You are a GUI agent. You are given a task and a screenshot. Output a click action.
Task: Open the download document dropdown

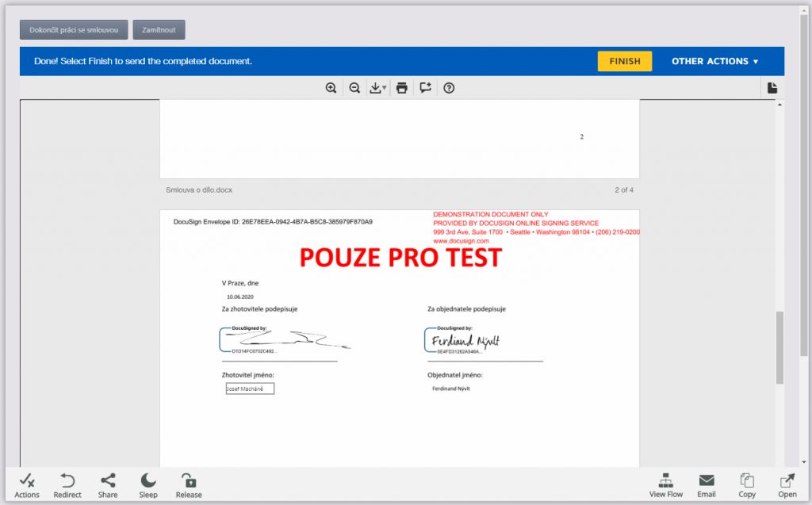click(378, 88)
